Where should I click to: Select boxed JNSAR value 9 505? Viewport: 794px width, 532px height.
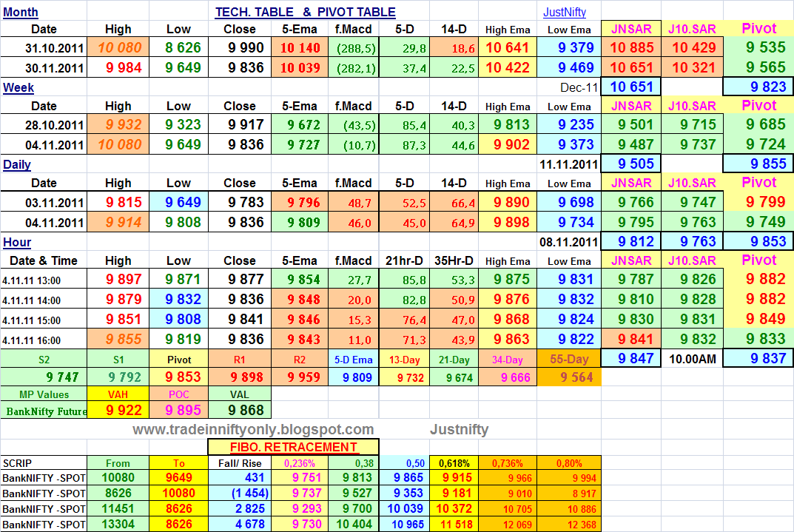click(631, 164)
